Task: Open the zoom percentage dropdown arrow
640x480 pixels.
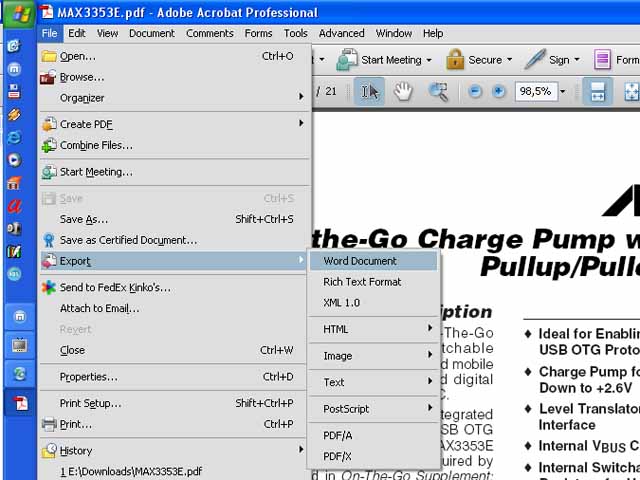Action: click(563, 91)
